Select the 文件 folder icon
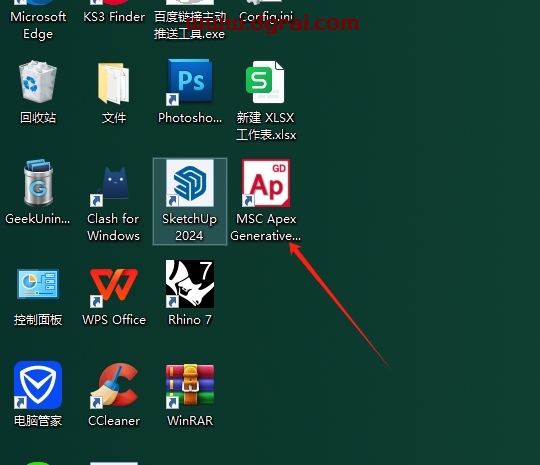This screenshot has width=540, height=465. coord(114,83)
